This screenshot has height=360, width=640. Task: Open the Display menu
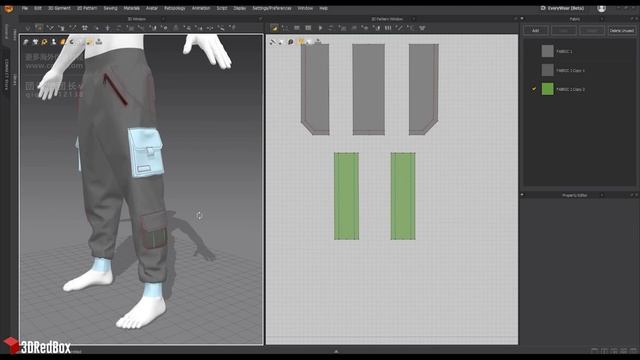tap(240, 8)
